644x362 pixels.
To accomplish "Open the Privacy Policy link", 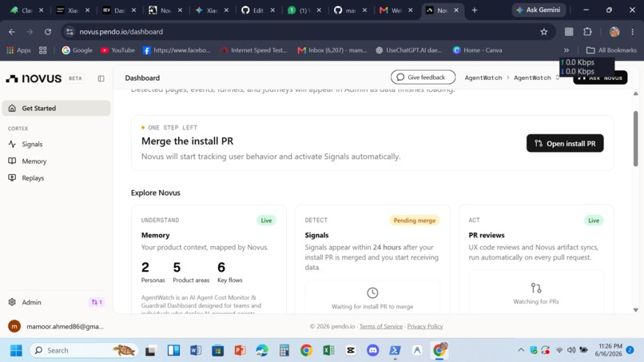I will click(x=425, y=326).
